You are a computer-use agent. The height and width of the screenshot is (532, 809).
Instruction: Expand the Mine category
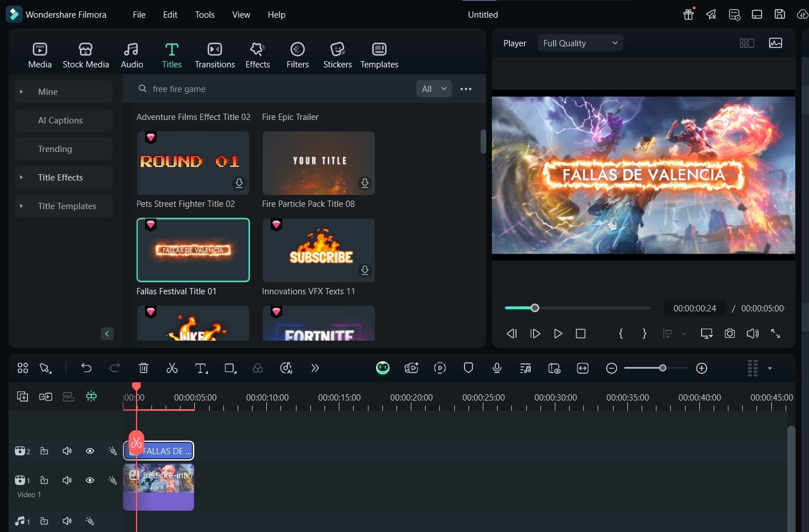(x=21, y=91)
